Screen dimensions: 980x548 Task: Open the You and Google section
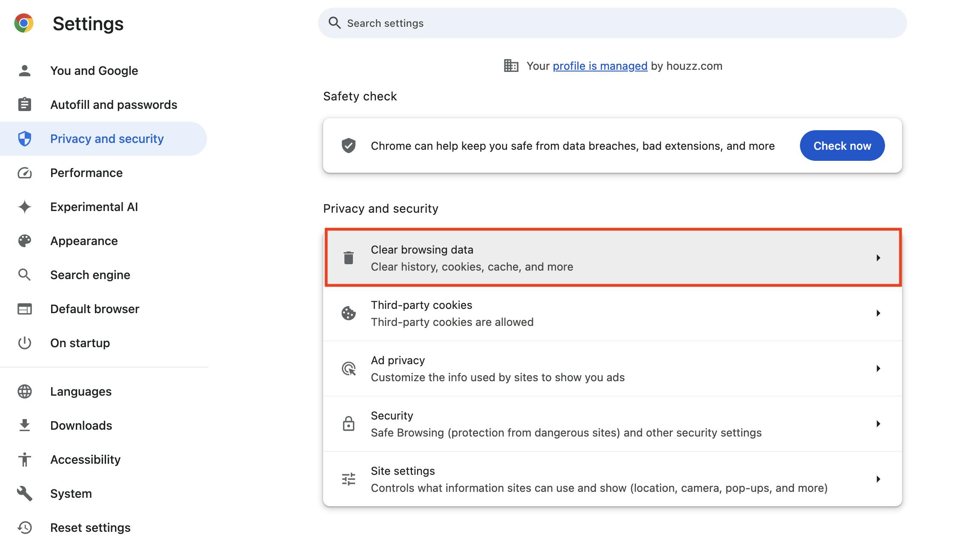[x=103, y=71]
